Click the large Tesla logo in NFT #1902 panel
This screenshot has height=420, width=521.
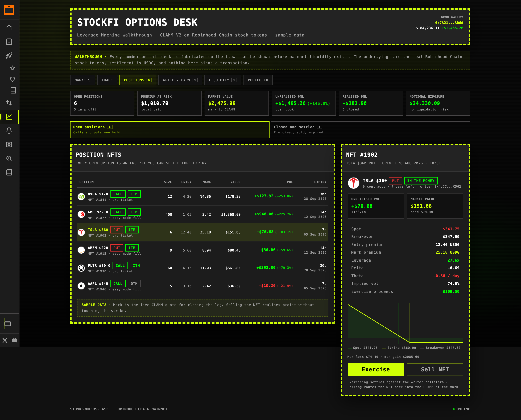pos(354,183)
